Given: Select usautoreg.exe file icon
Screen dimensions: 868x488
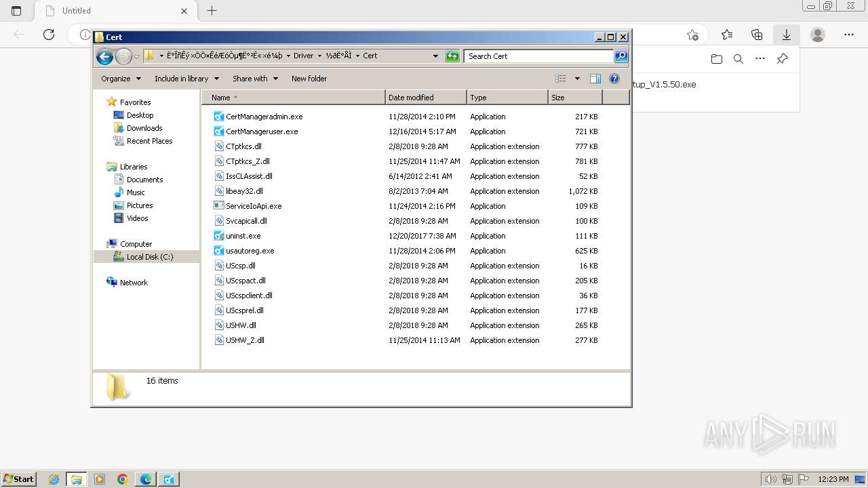Looking at the screenshot, I should 218,251.
